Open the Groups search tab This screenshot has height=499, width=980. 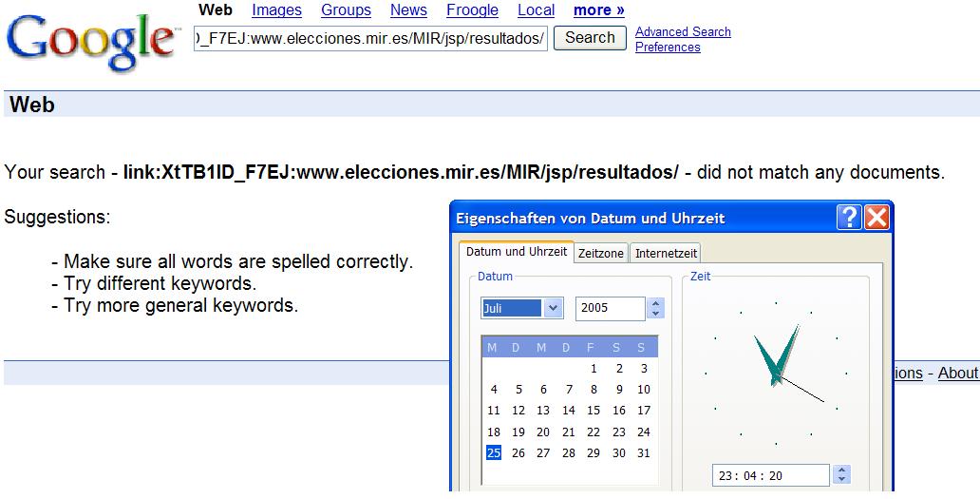pyautogui.click(x=347, y=10)
